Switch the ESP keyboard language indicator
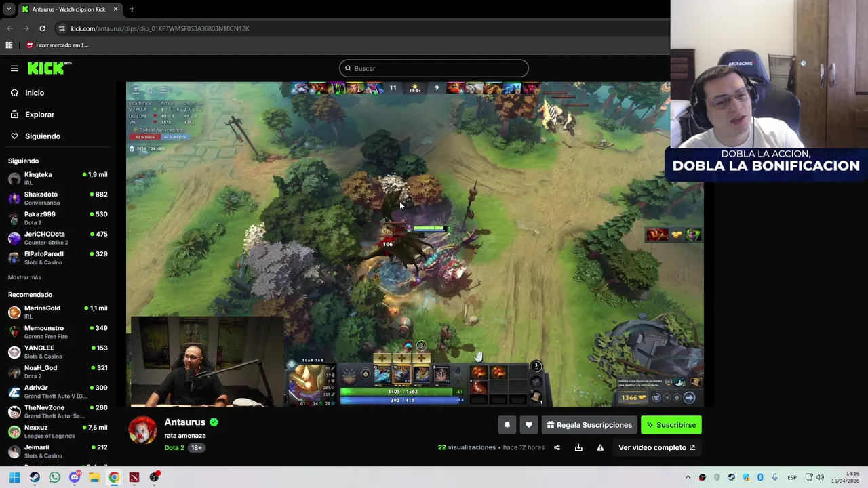 [791, 478]
